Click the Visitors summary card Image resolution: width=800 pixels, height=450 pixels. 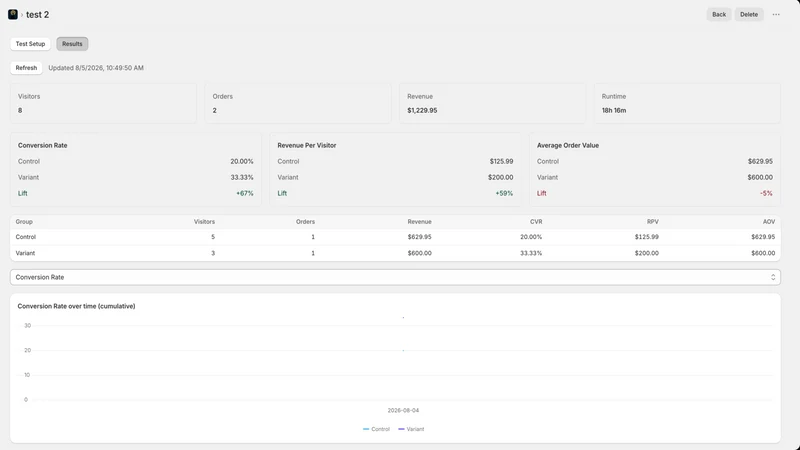point(103,104)
